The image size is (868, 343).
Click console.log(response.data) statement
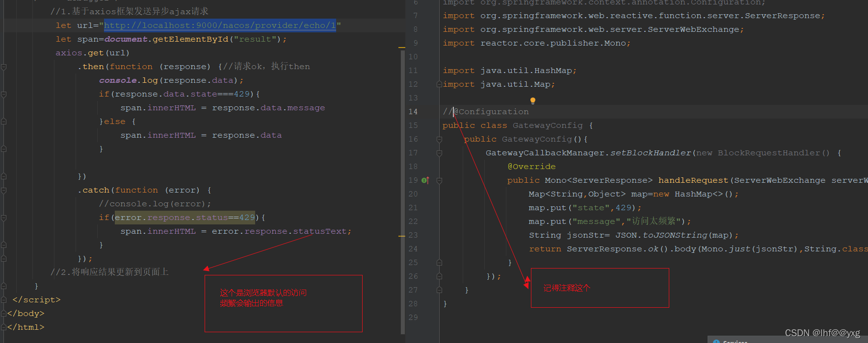point(171,80)
